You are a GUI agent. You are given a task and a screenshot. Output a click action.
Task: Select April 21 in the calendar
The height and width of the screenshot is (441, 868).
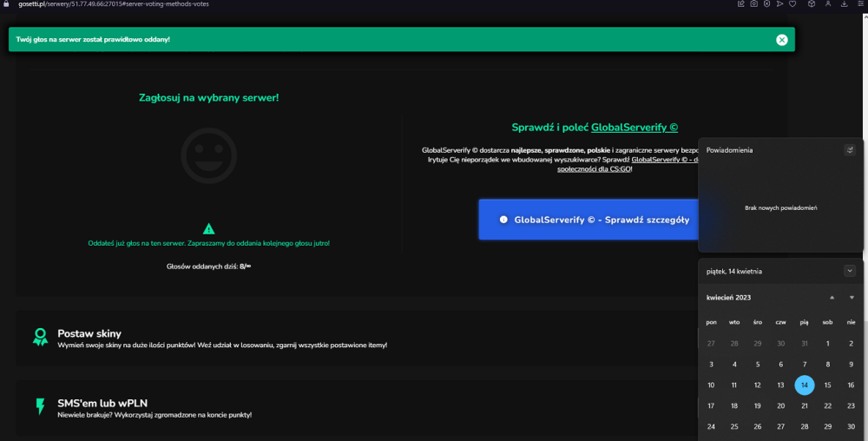pyautogui.click(x=805, y=405)
